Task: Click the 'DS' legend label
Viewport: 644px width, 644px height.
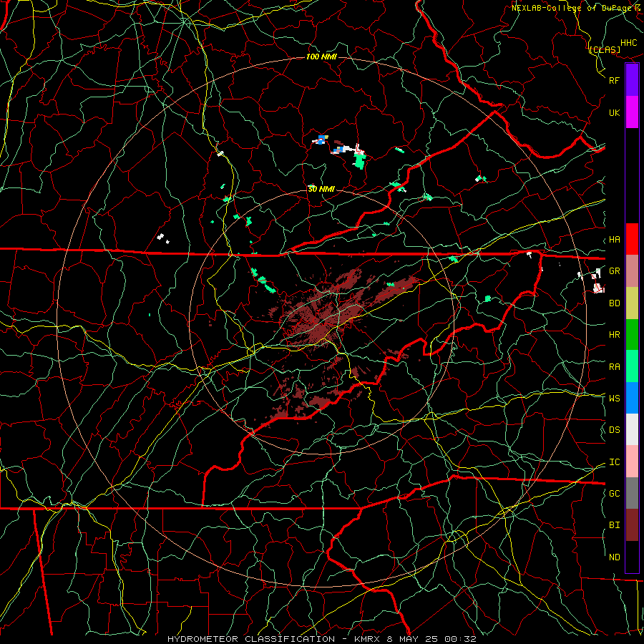Action: (614, 430)
